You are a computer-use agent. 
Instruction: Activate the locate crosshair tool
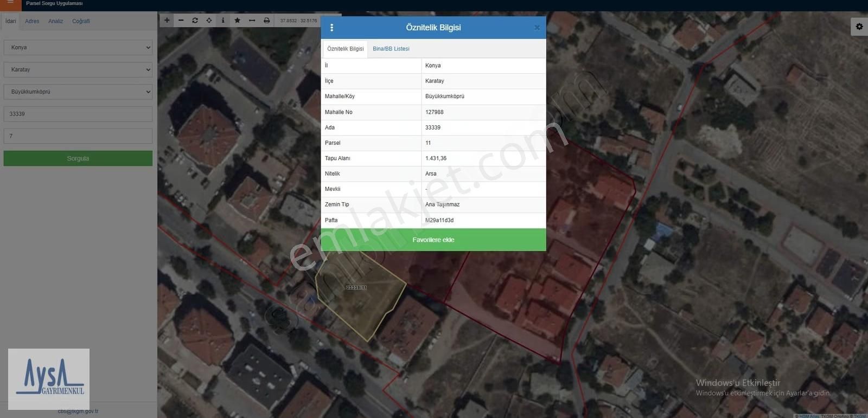209,21
